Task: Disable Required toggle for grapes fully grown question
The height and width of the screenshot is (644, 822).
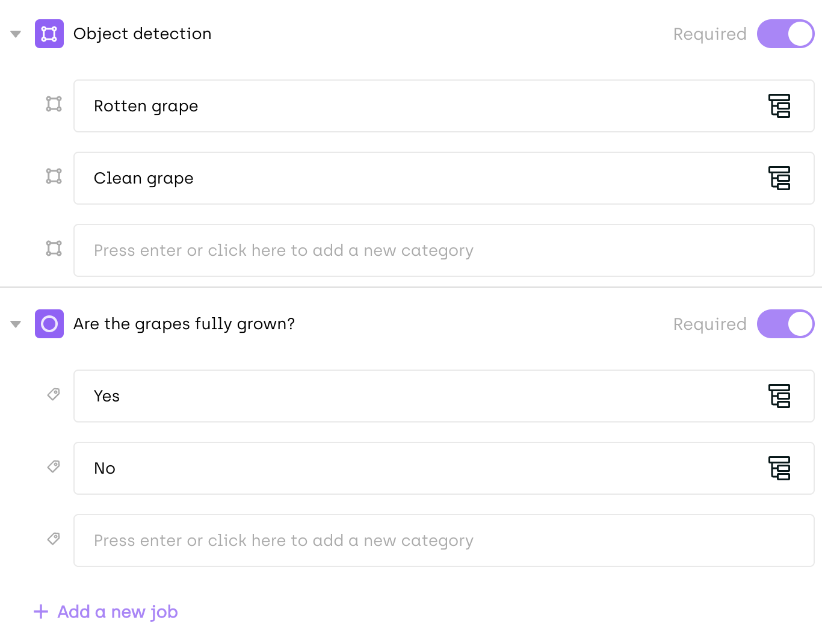Action: (x=785, y=324)
